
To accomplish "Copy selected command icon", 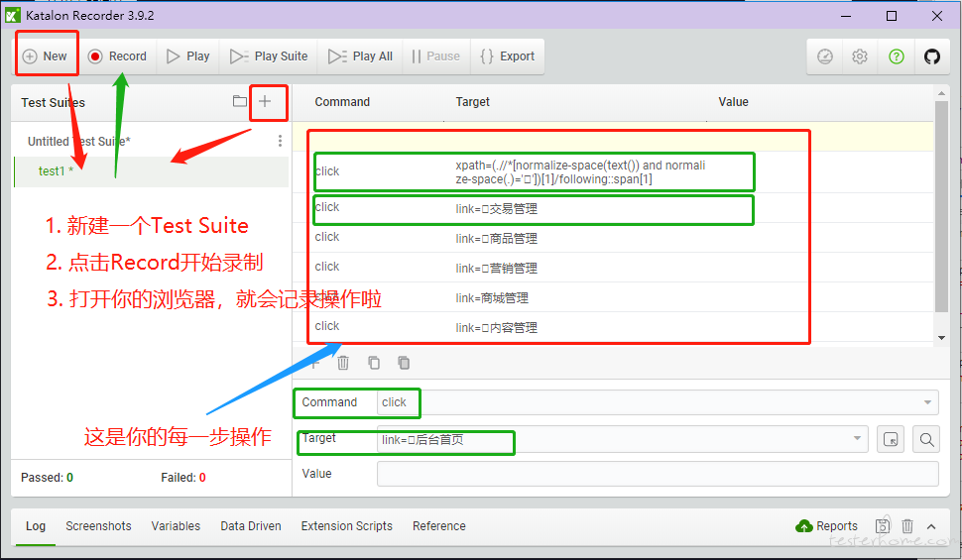I will pyautogui.click(x=374, y=363).
